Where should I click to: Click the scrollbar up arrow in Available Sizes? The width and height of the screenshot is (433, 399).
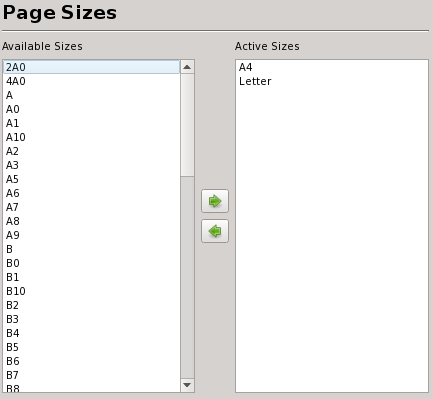(x=187, y=67)
